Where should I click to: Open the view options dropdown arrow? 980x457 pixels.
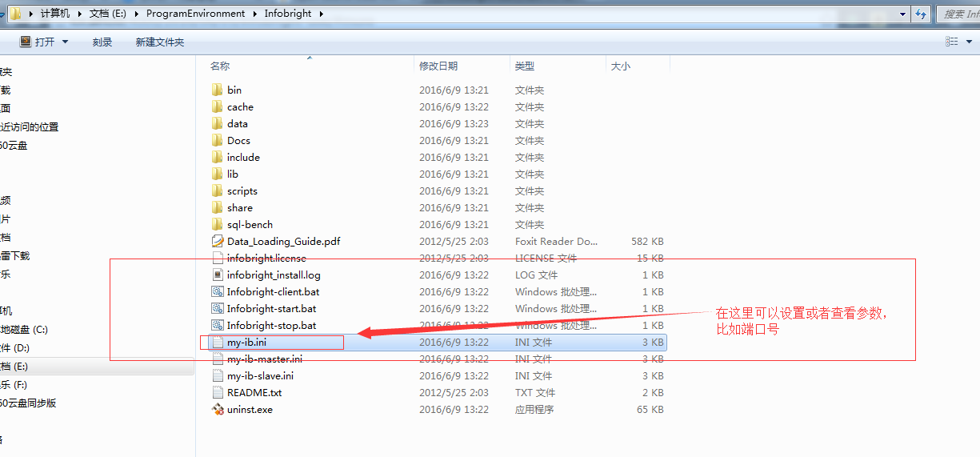coord(971,42)
